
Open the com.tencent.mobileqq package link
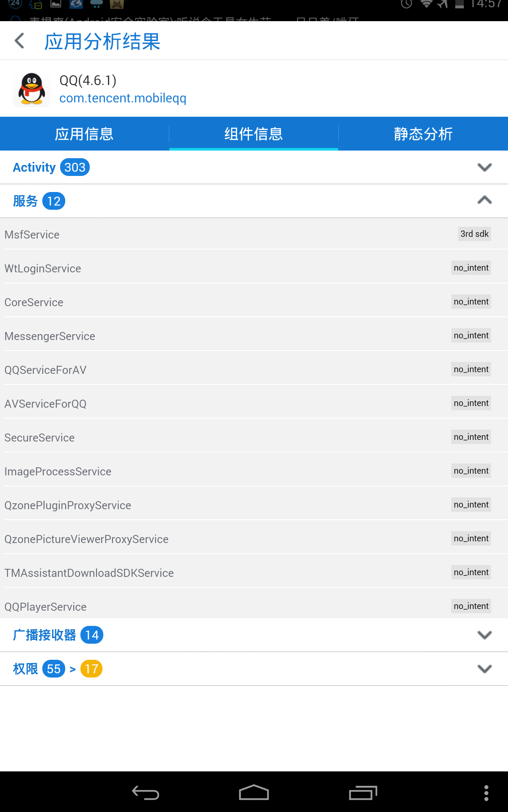click(123, 98)
